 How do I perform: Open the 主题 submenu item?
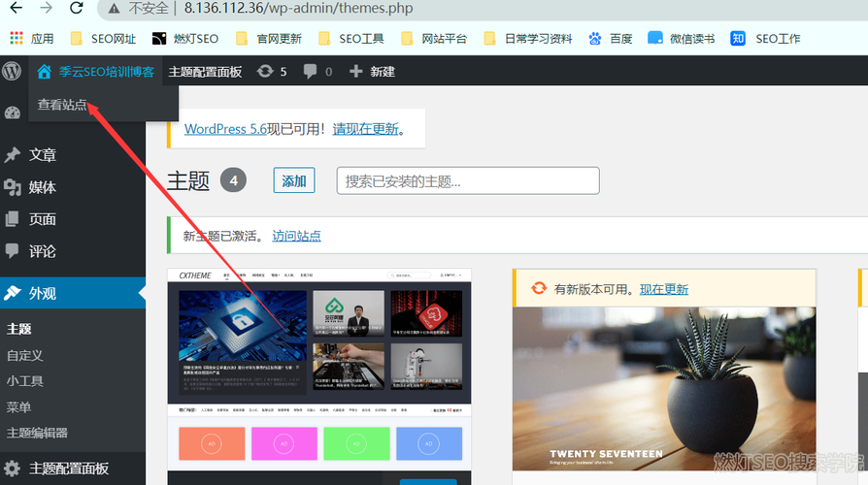18,329
